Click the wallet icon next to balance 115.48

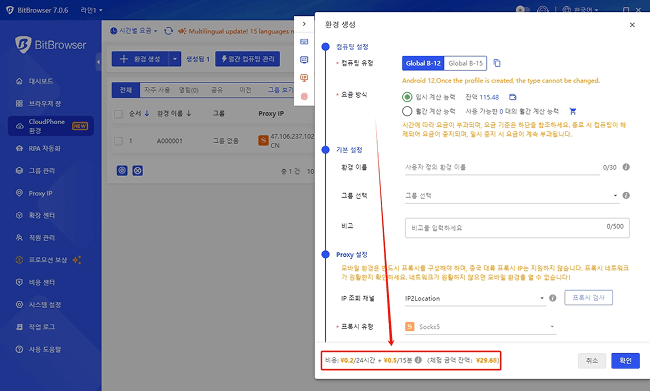pos(513,97)
